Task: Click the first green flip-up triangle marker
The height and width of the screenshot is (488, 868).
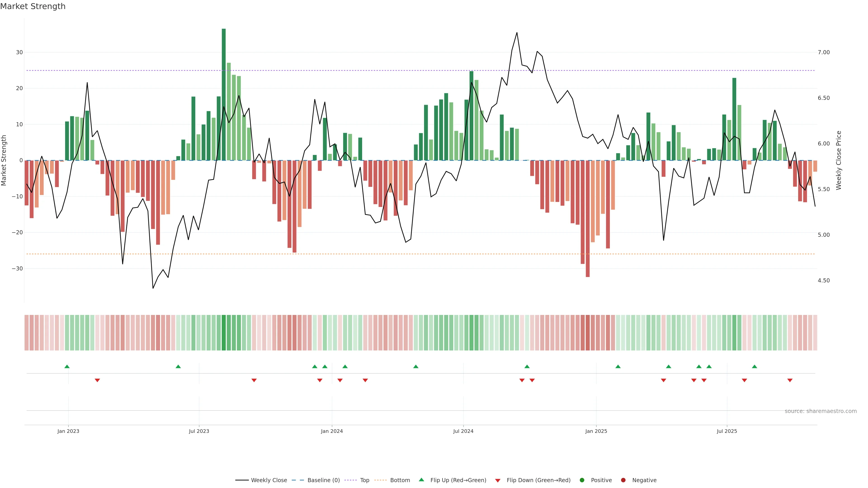Action: click(x=67, y=366)
